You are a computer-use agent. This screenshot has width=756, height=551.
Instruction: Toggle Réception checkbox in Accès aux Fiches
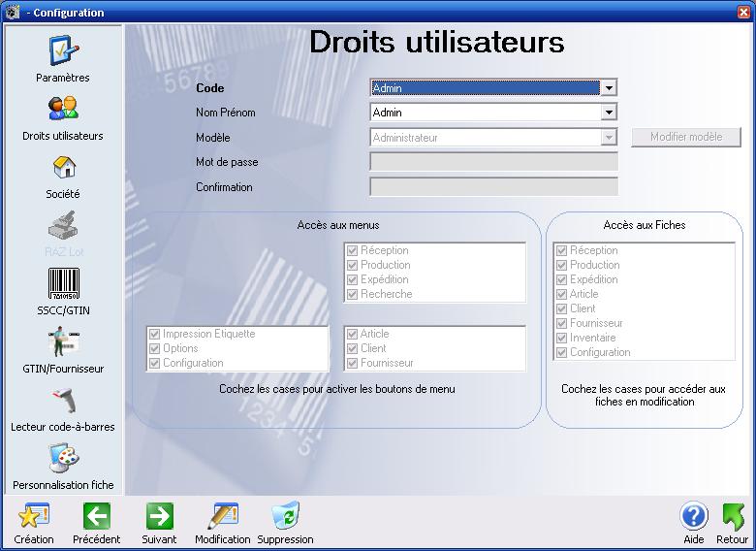click(561, 250)
